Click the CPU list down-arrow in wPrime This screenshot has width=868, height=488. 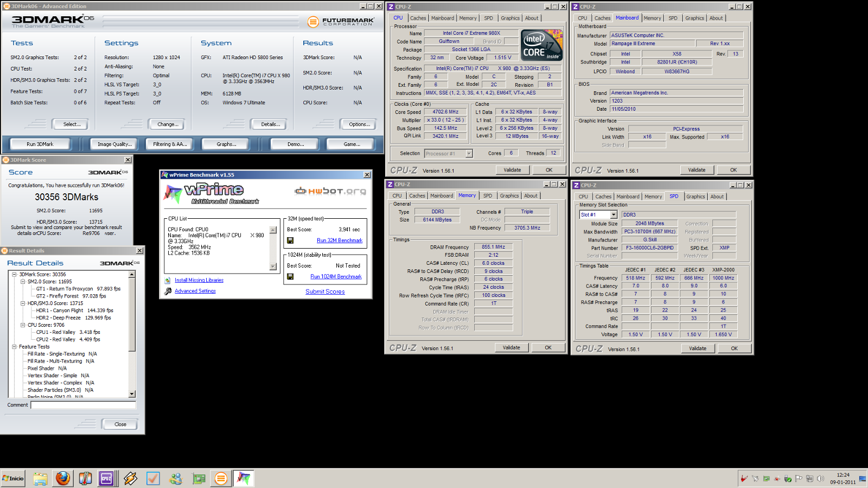(x=273, y=267)
